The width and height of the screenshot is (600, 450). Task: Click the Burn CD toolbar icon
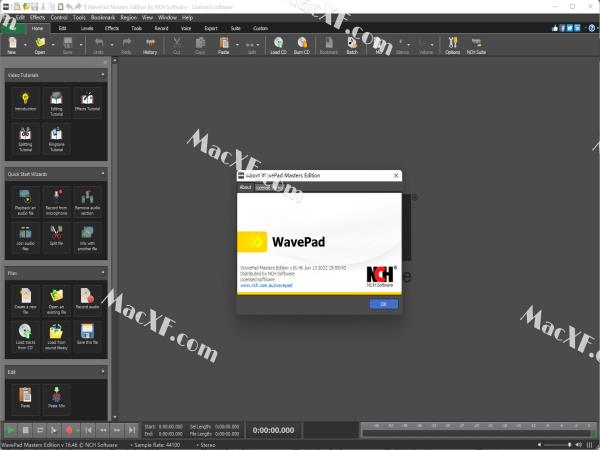[302, 45]
